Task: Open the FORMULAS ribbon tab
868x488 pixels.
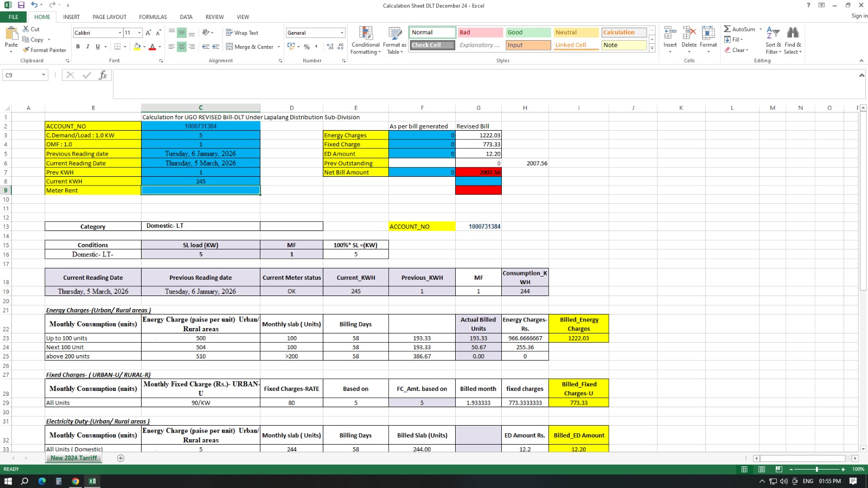Action: (152, 17)
